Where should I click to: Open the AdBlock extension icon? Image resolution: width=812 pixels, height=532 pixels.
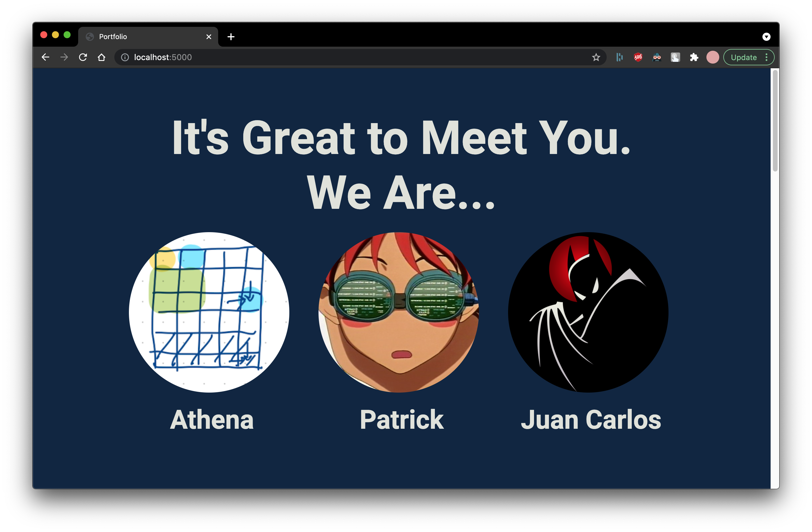click(x=638, y=57)
